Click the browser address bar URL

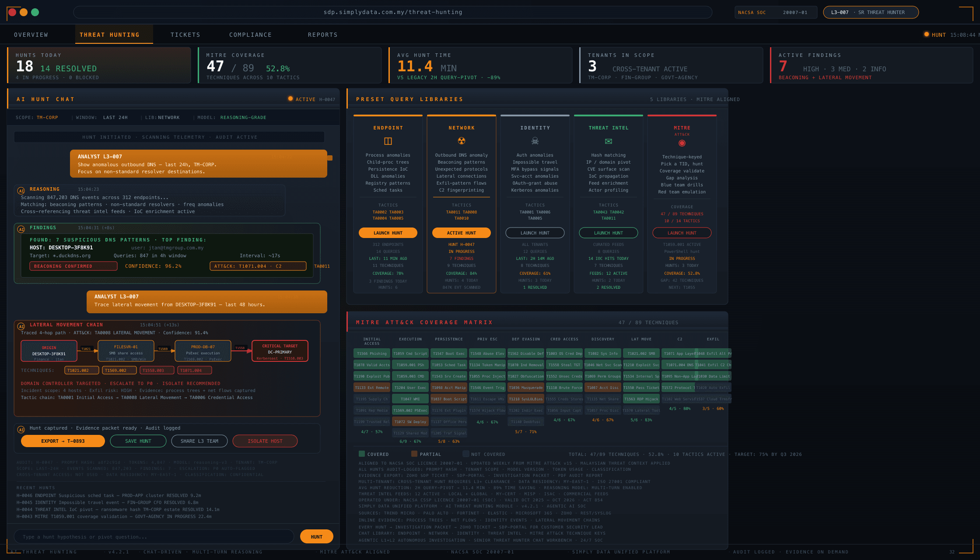pyautogui.click(x=393, y=12)
